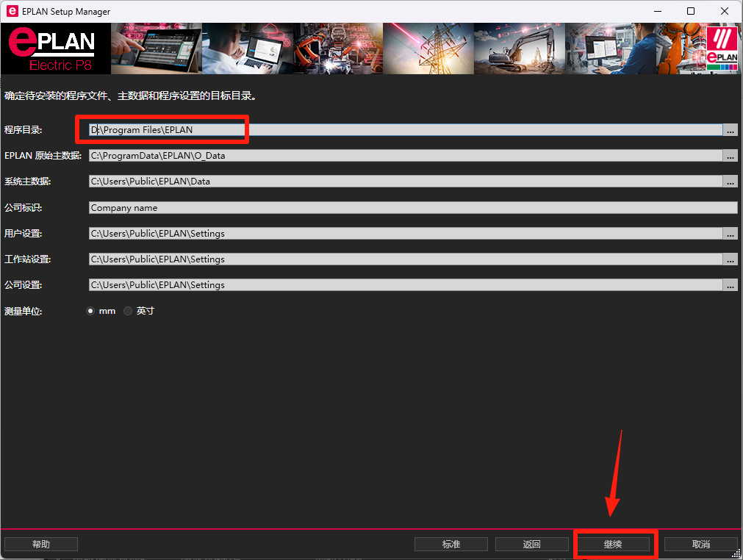Select the 英寸 measurement unit radio
The width and height of the screenshot is (743, 560).
pos(128,311)
